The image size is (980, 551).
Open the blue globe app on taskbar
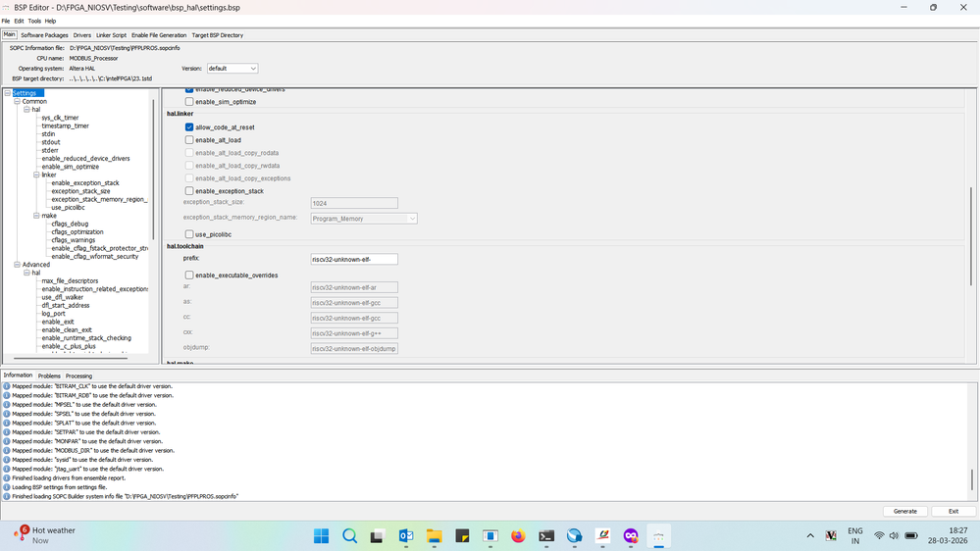[575, 536]
